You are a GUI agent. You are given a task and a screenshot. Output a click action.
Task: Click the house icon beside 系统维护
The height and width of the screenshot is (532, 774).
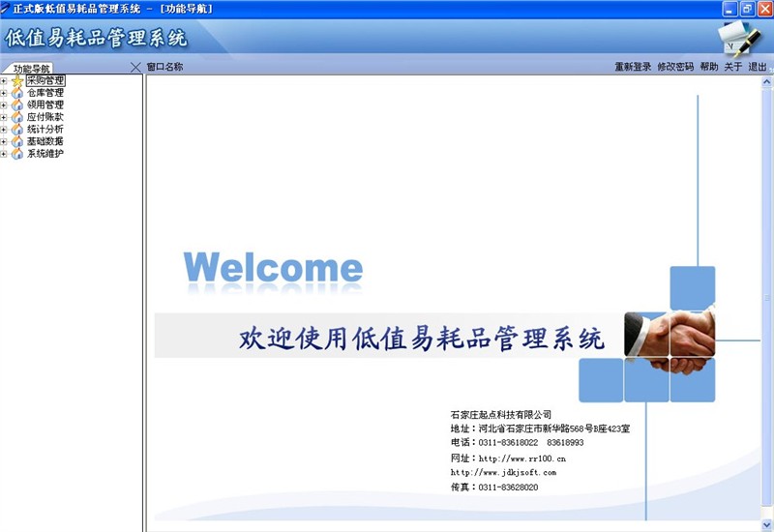pos(16,154)
